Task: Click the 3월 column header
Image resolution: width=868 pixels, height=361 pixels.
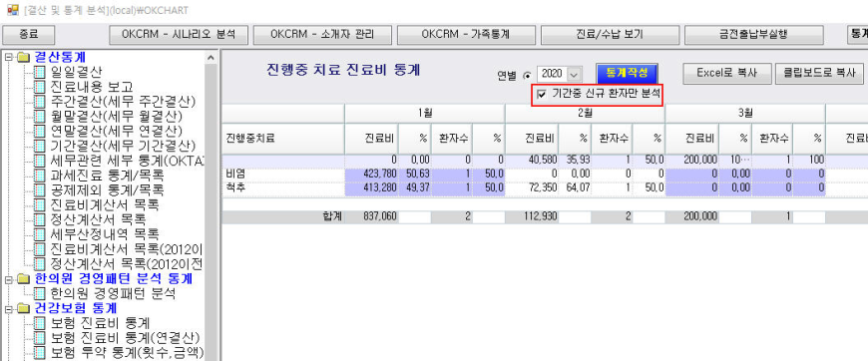Action: point(745,113)
